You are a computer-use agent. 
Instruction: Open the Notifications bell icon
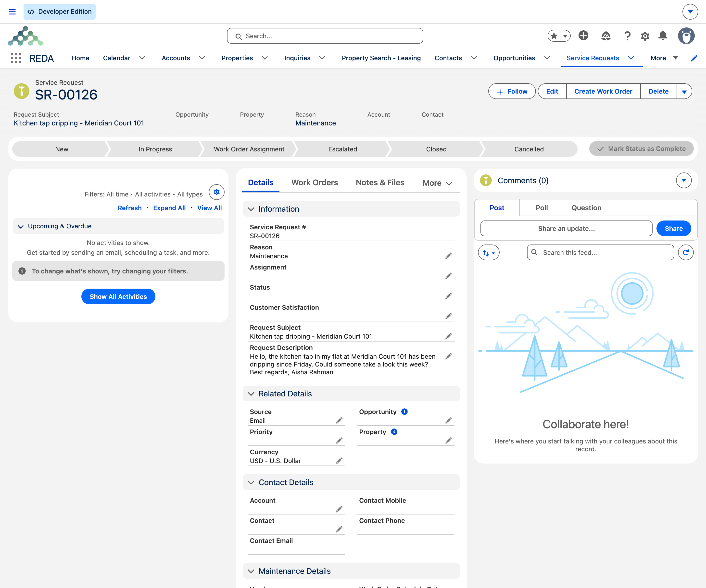tap(663, 36)
